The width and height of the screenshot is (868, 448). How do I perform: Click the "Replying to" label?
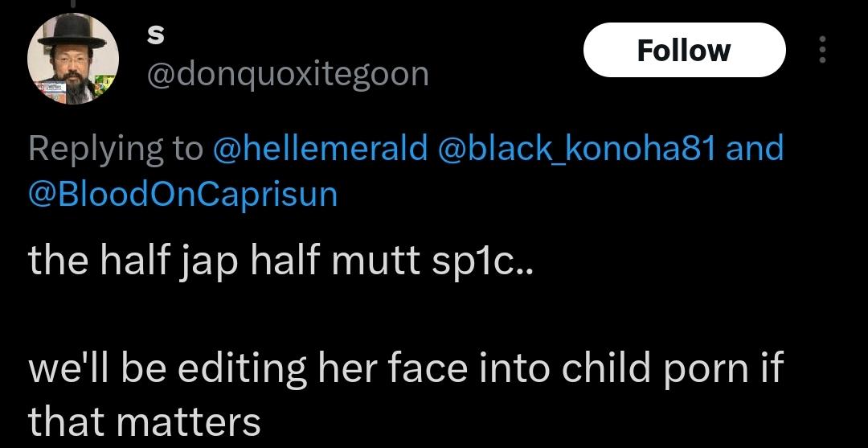click(x=115, y=148)
